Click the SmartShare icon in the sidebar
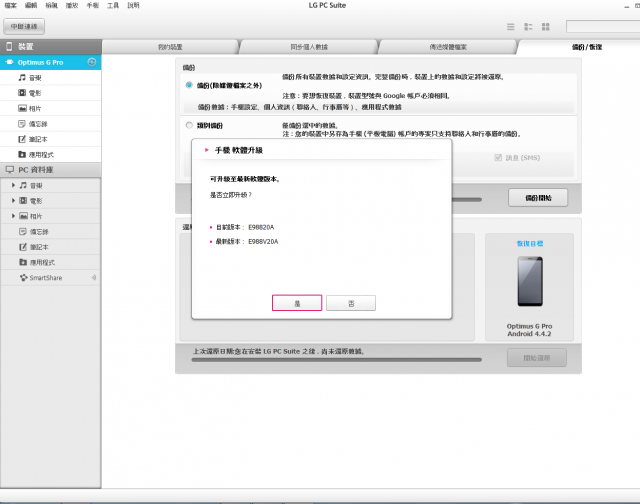 point(23,278)
